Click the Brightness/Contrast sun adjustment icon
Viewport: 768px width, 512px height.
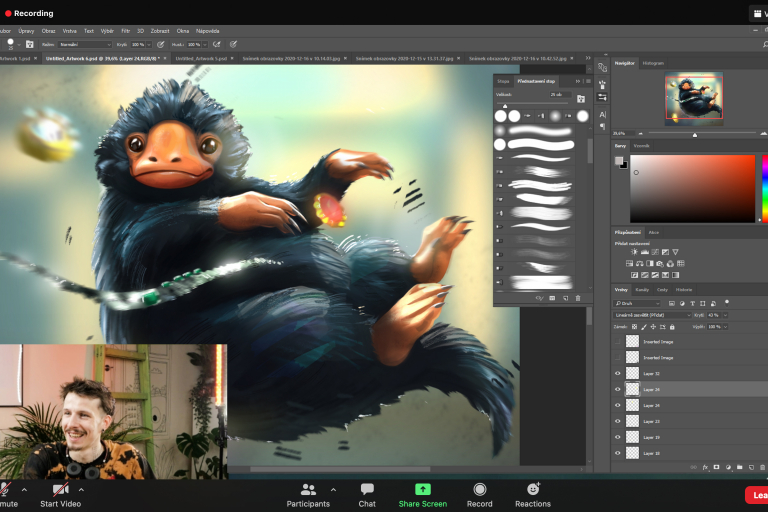(x=633, y=252)
